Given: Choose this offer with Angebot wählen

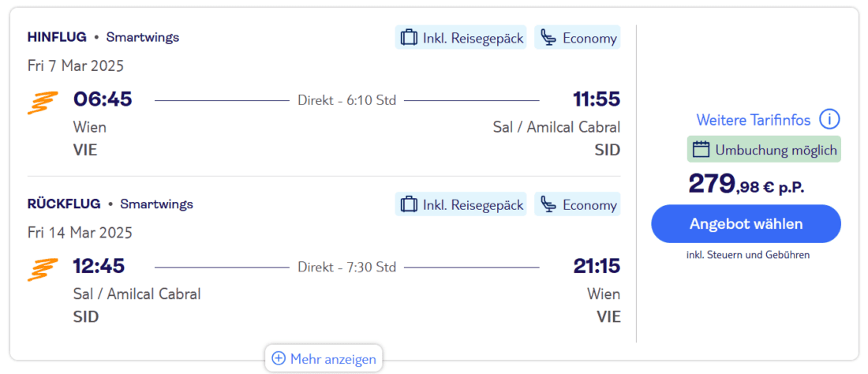Looking at the screenshot, I should point(746,224).
